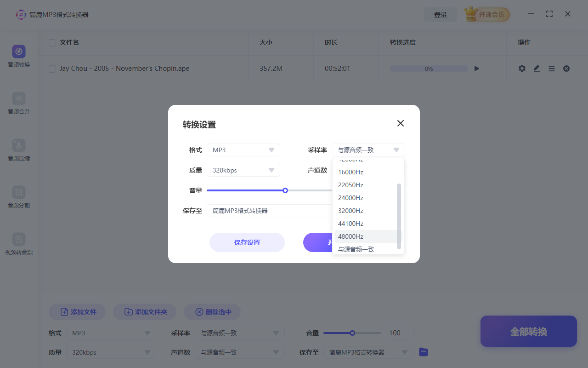Select 48000Hz from the sample rate list
Viewport: 588px width, 368px height.
[x=350, y=236]
